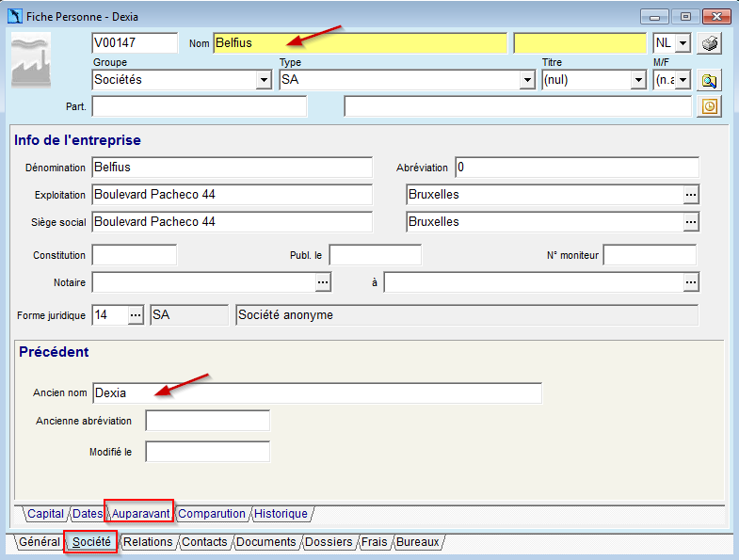Select the Société tab
This screenshot has width=739, height=560.
[x=91, y=542]
